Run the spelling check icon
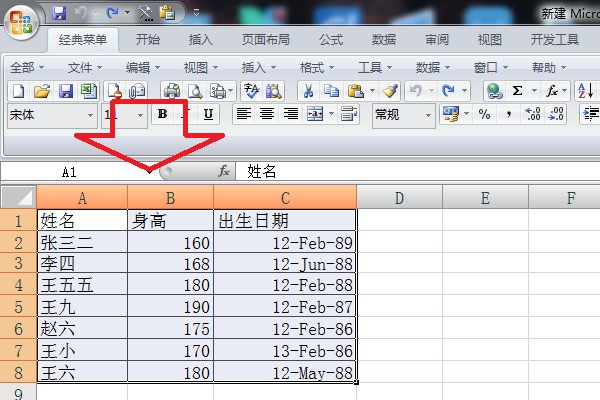 [251, 91]
